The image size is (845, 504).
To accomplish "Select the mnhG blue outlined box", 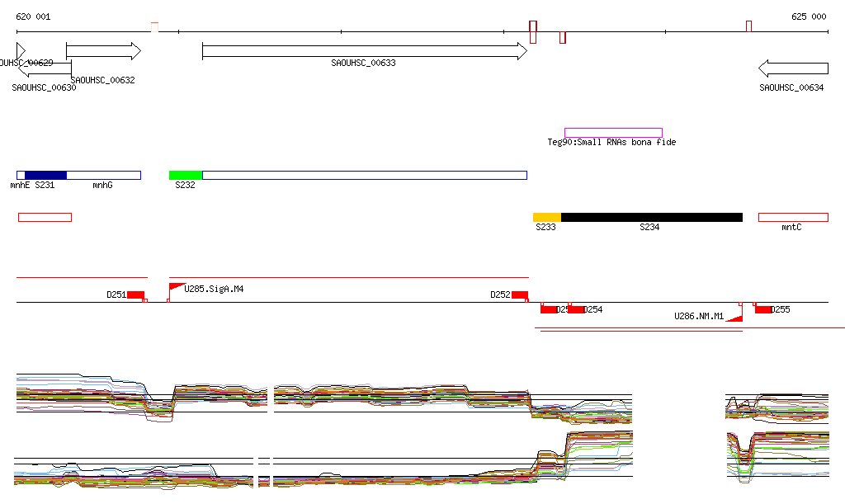I will 103,175.
